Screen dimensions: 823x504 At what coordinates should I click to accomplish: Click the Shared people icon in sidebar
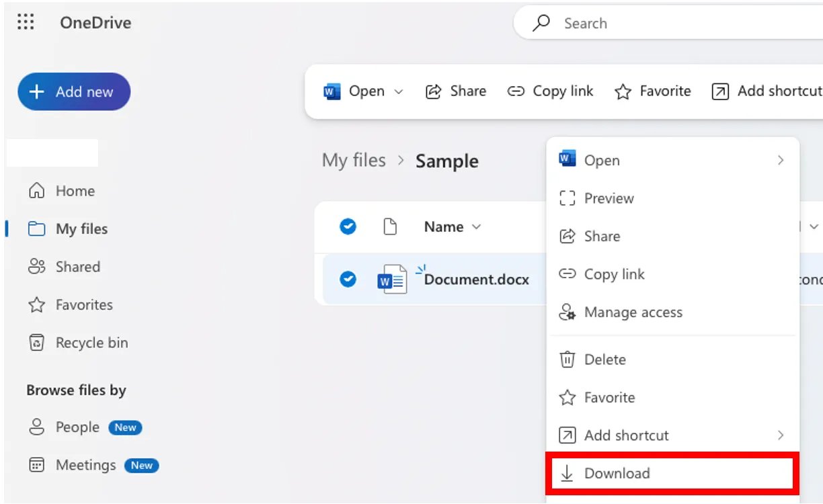coord(36,267)
